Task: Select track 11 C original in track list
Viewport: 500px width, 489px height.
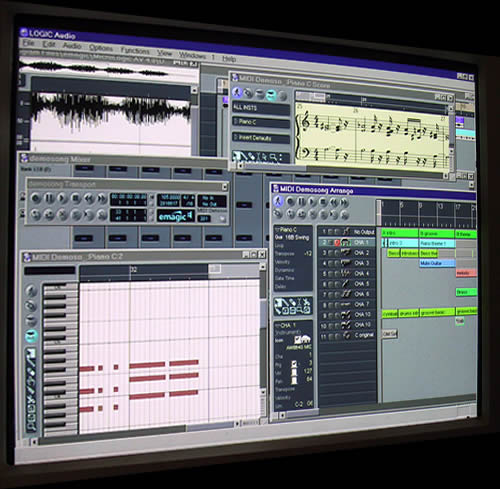Action: pyautogui.click(x=347, y=336)
